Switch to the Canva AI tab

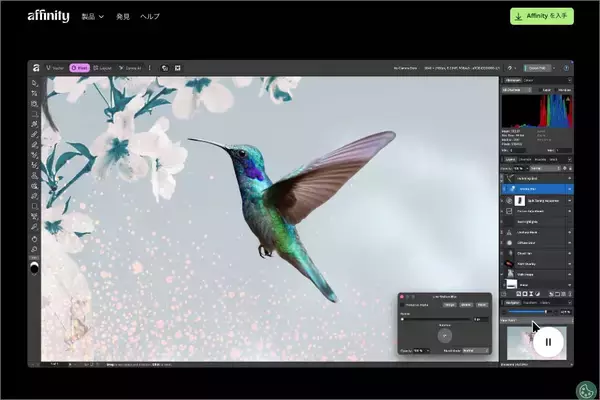130,68
